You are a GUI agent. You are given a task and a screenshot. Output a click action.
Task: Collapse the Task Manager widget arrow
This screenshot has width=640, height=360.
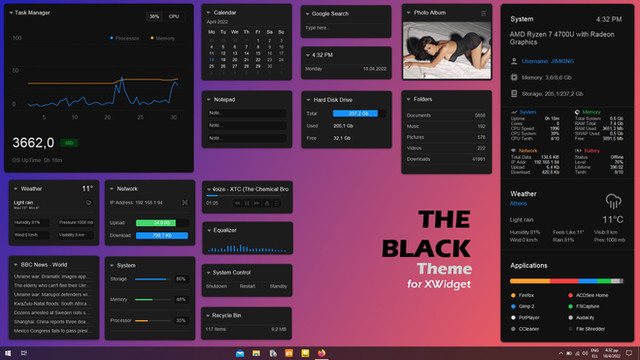[x=11, y=13]
